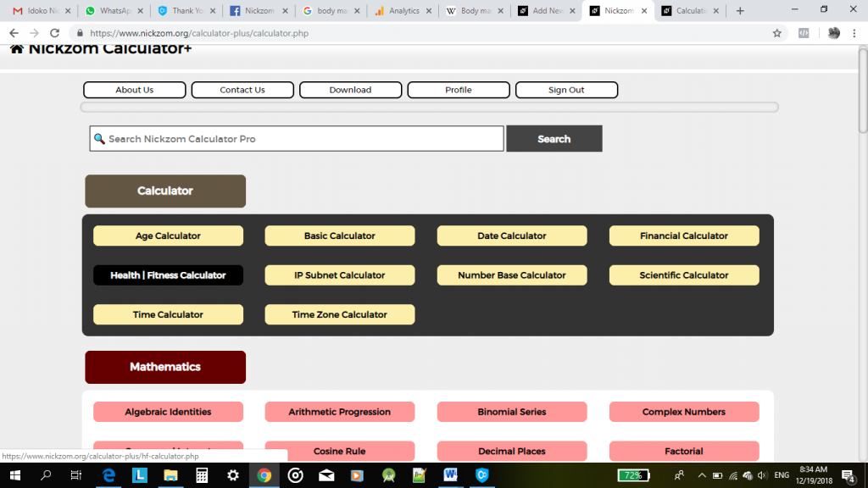Open Arithmetic Progression
The width and height of the screenshot is (868, 488).
pos(340,412)
